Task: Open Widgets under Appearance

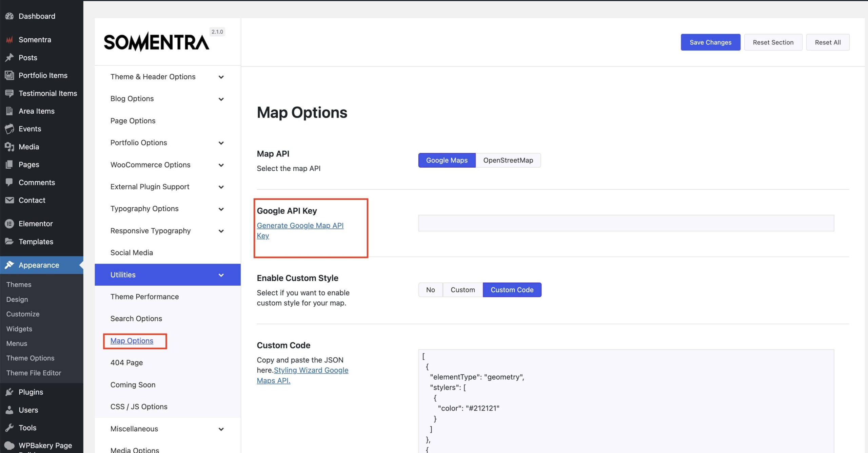Action: click(19, 328)
